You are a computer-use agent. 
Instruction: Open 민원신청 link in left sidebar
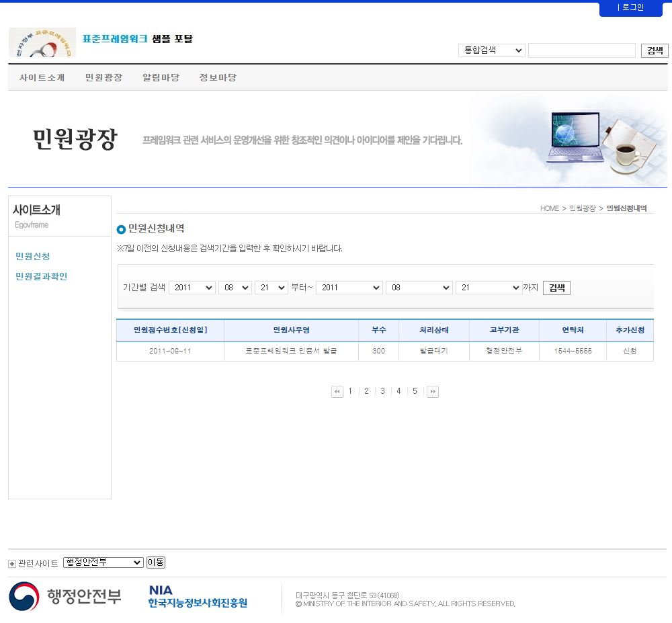pyautogui.click(x=33, y=256)
